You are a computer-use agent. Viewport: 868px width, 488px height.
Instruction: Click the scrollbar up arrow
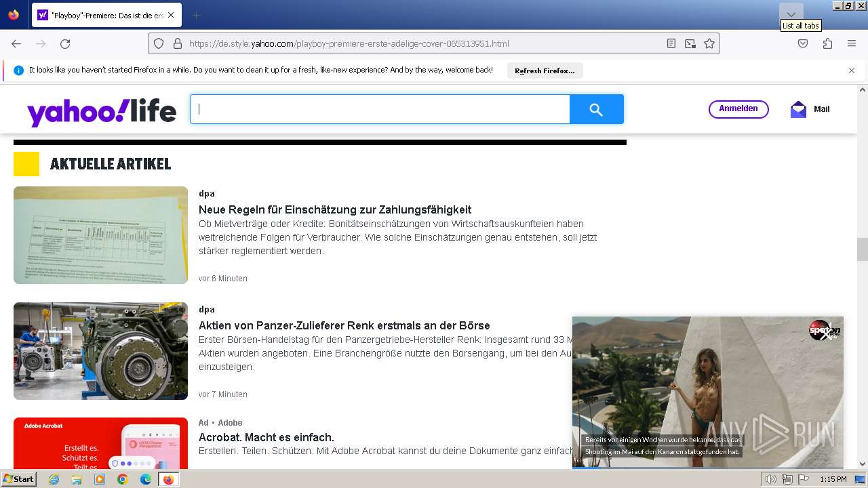(x=863, y=89)
